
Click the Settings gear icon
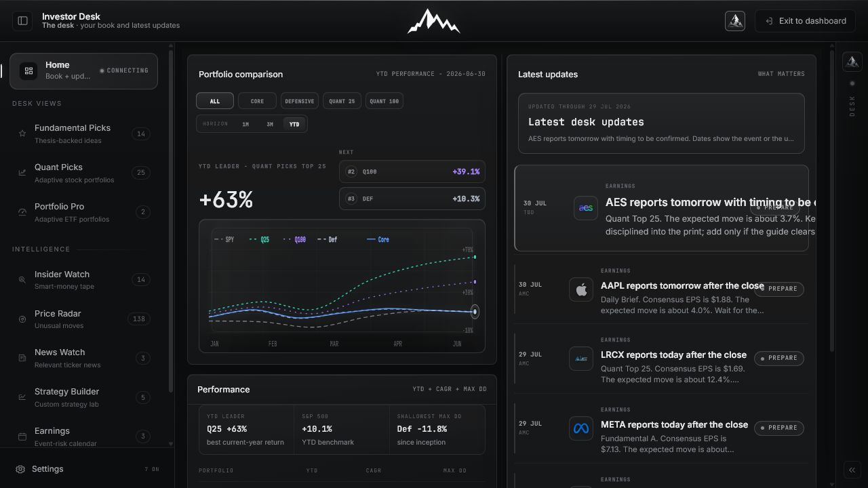20,469
